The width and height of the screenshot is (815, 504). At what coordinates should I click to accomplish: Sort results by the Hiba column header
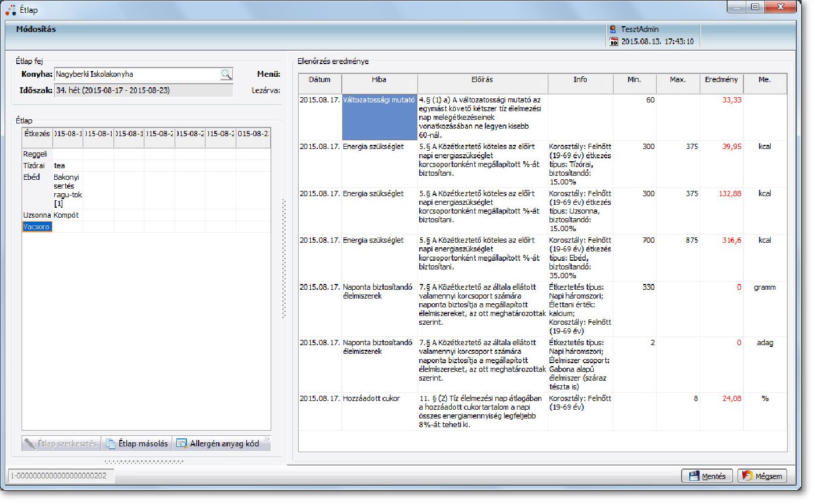[379, 80]
